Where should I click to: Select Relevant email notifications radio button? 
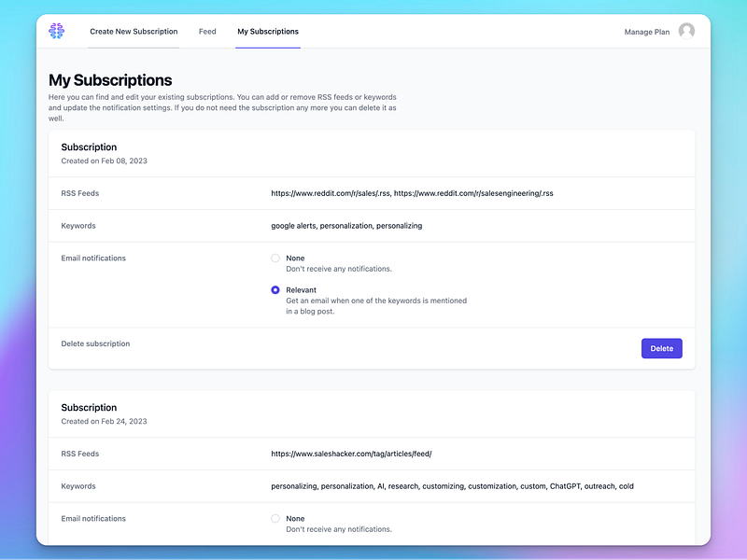tap(275, 290)
